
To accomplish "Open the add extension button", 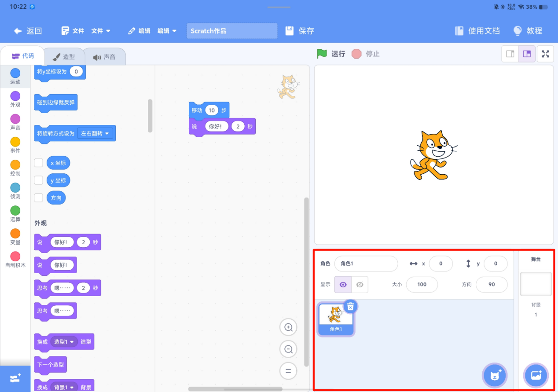I will click(15, 378).
